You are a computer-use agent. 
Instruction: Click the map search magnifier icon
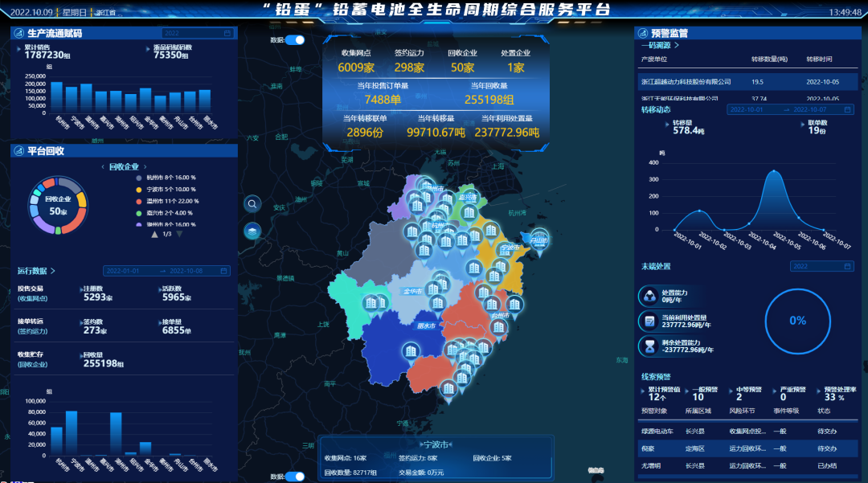point(252,204)
